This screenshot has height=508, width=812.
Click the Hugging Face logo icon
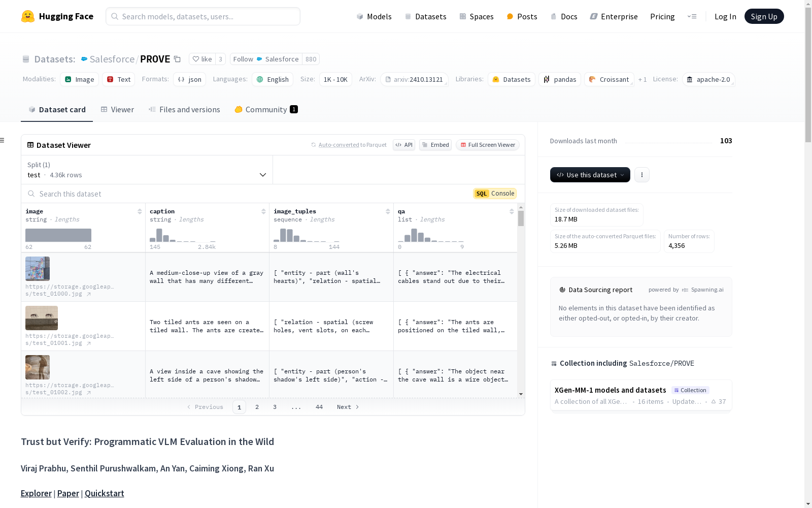[x=27, y=16]
